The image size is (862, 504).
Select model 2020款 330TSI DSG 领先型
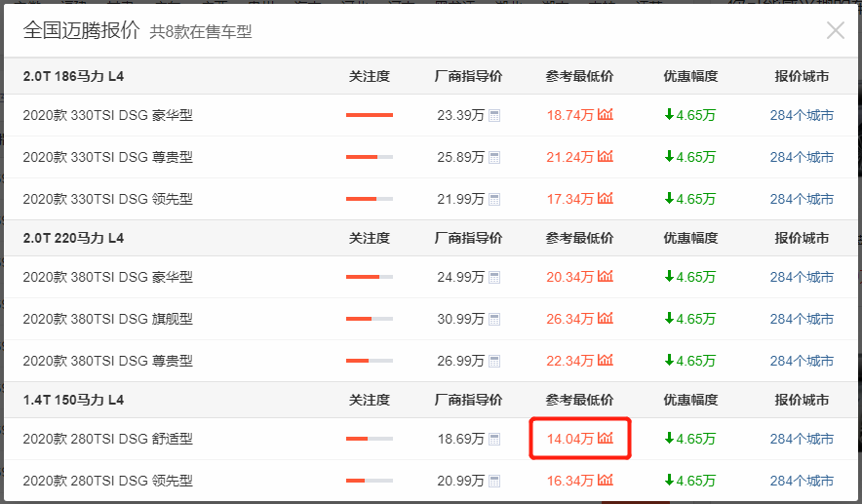(x=107, y=199)
